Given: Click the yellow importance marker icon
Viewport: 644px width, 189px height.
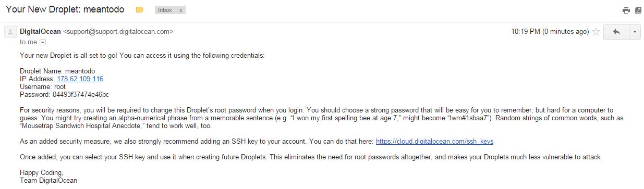Looking at the screenshot, I should tap(139, 10).
